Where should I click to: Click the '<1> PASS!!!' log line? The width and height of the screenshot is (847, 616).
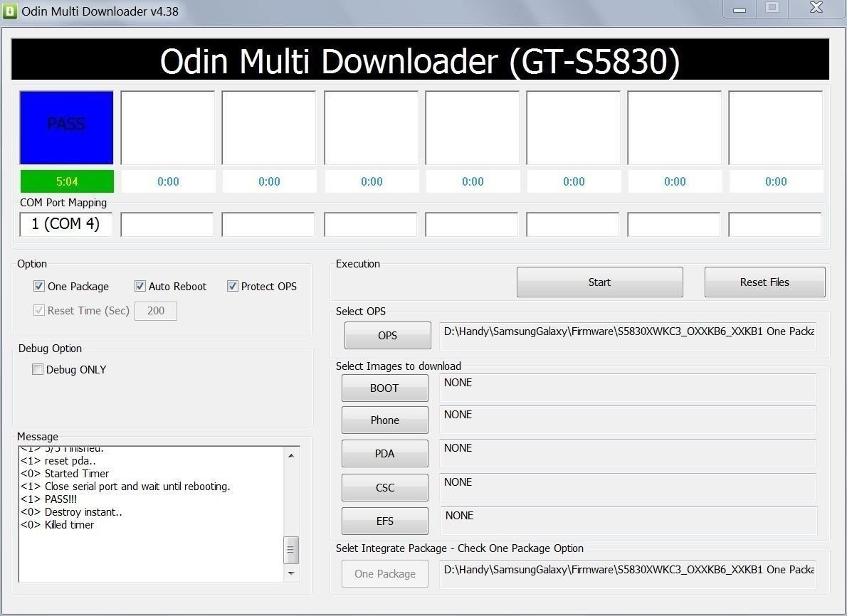coord(48,499)
